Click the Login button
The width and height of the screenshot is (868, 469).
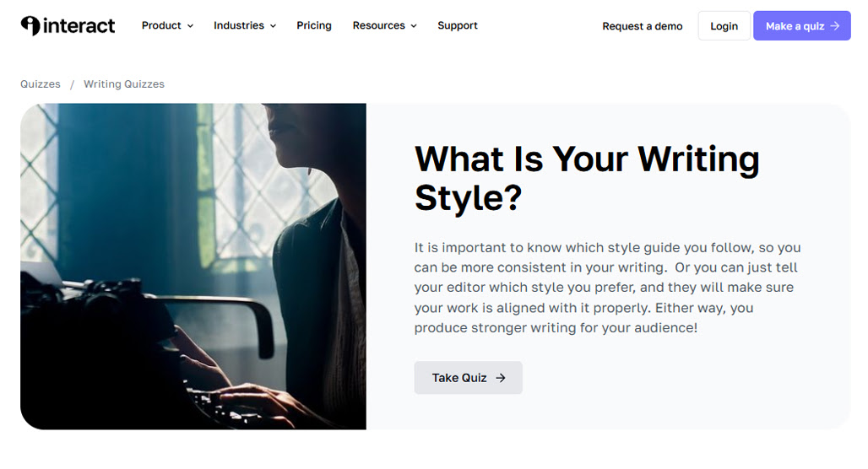pyautogui.click(x=724, y=25)
